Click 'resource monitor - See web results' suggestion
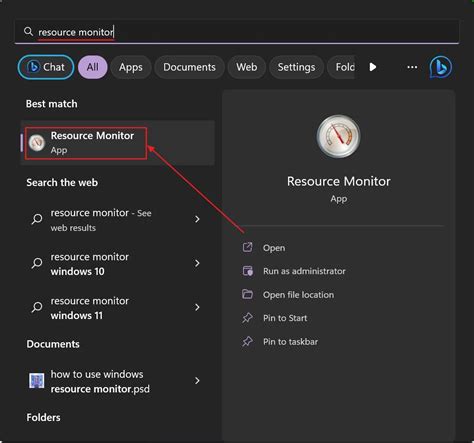The width and height of the screenshot is (474, 443). pyautogui.click(x=118, y=220)
